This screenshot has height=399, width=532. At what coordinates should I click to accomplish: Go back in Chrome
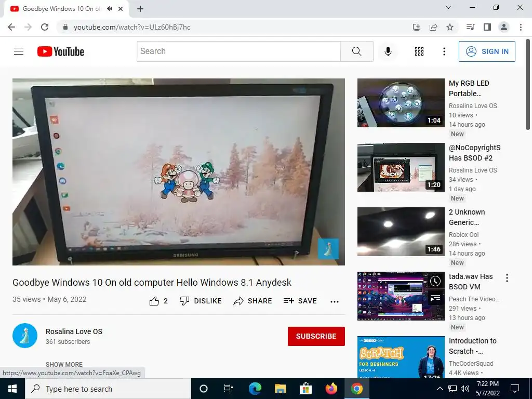(11, 27)
